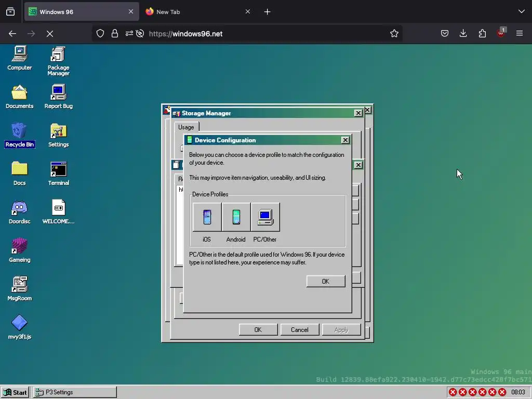532x399 pixels.
Task: Click OK in the Settings window
Action: (x=258, y=330)
